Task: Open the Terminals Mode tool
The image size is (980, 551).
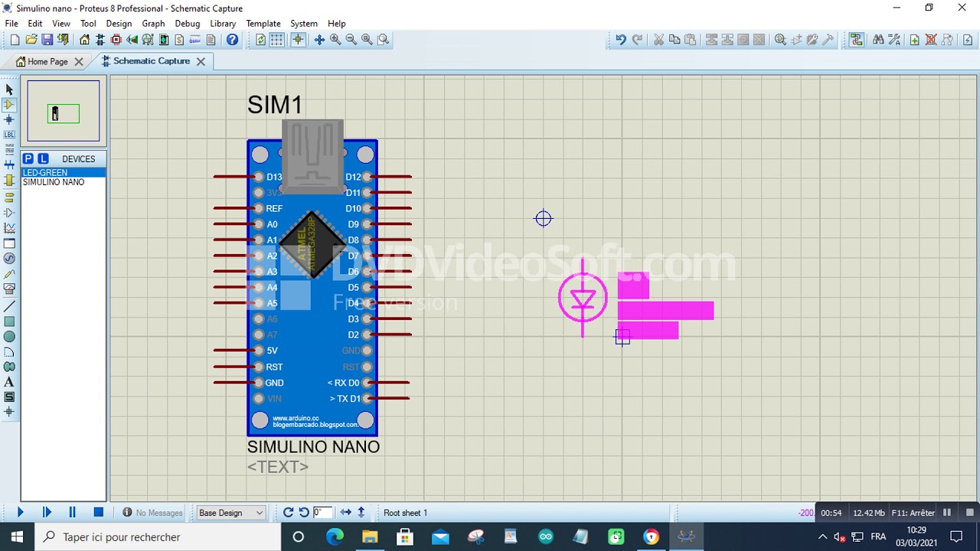Action: click(x=9, y=197)
